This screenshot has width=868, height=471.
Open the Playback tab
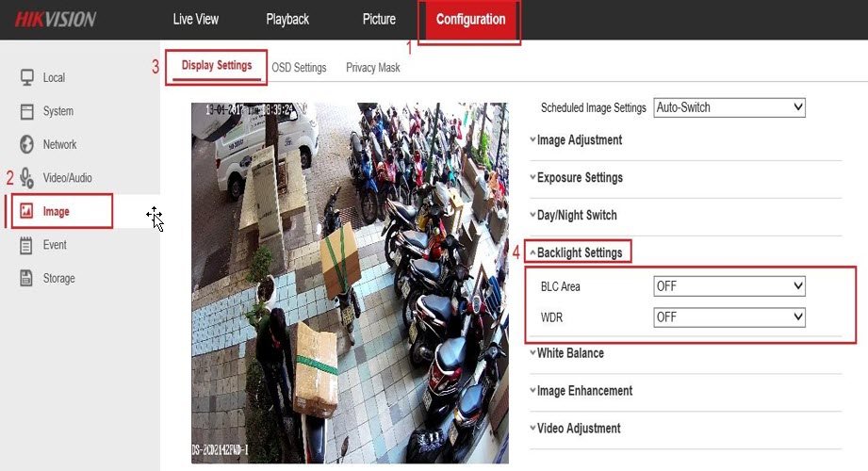(287, 20)
